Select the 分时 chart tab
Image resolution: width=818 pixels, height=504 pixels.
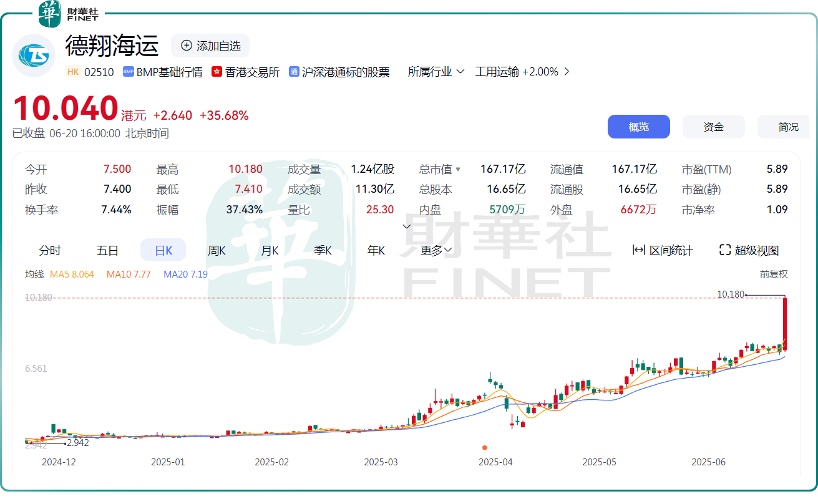[x=50, y=251]
